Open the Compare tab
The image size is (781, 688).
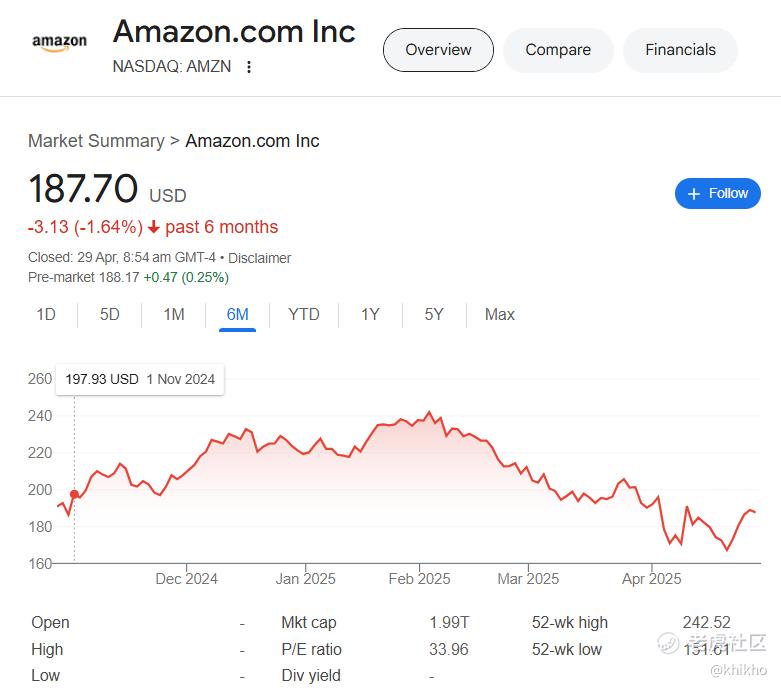click(x=558, y=50)
